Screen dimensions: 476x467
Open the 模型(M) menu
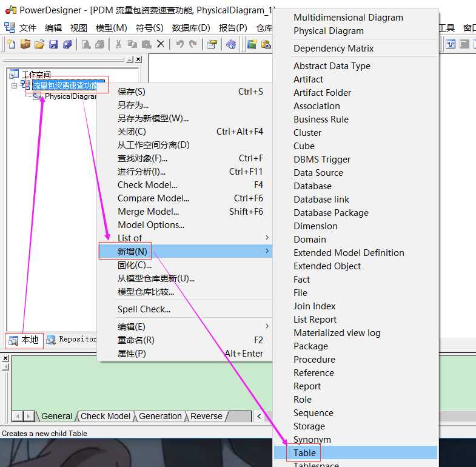point(112,28)
